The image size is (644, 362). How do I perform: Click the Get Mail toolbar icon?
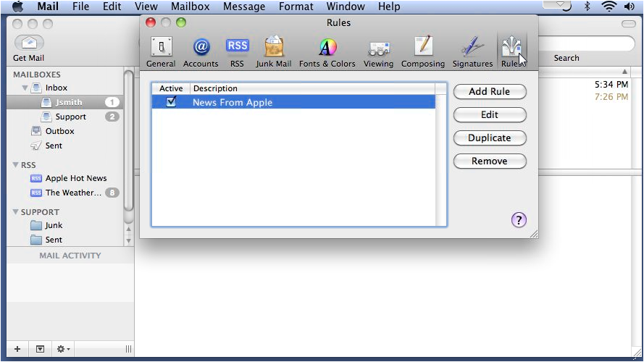click(x=29, y=43)
